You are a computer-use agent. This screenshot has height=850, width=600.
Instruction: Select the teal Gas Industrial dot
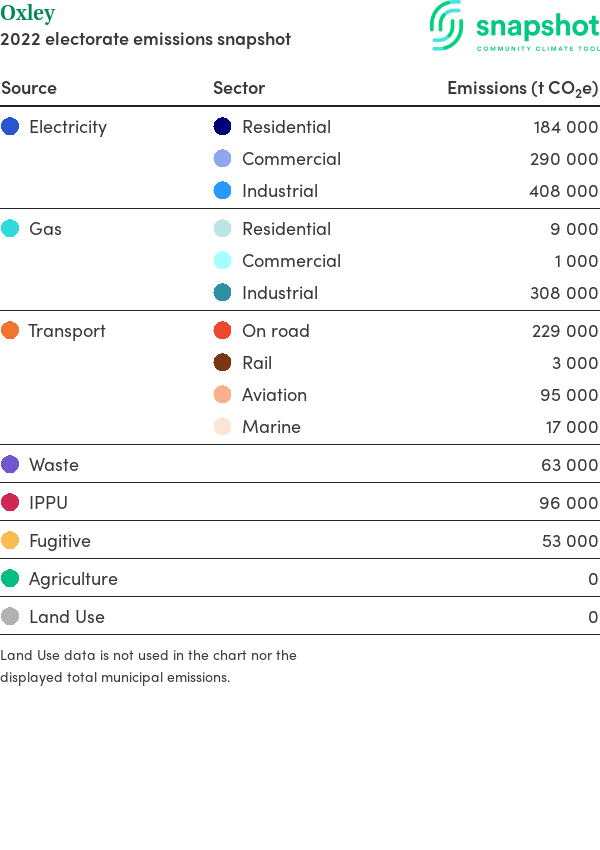pos(222,292)
